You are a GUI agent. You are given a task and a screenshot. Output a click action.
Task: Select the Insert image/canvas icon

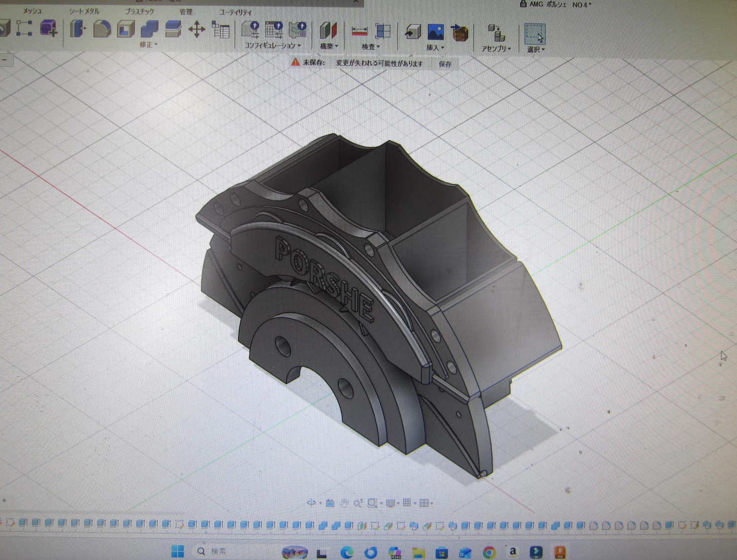click(x=436, y=32)
